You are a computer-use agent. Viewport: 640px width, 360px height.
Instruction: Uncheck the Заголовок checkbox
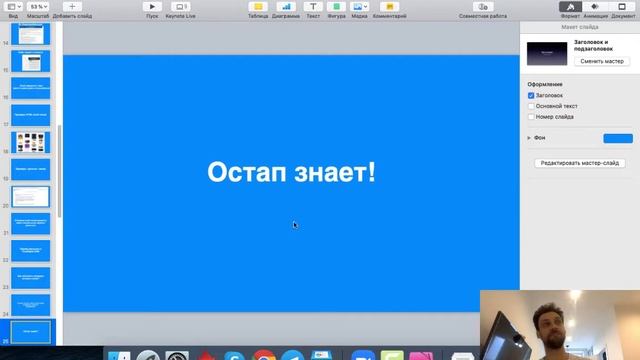(x=531, y=96)
